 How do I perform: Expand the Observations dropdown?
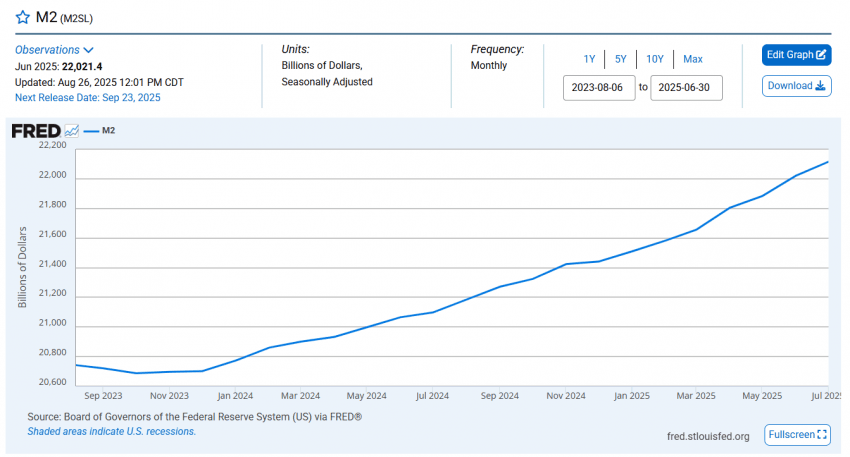pyautogui.click(x=54, y=50)
